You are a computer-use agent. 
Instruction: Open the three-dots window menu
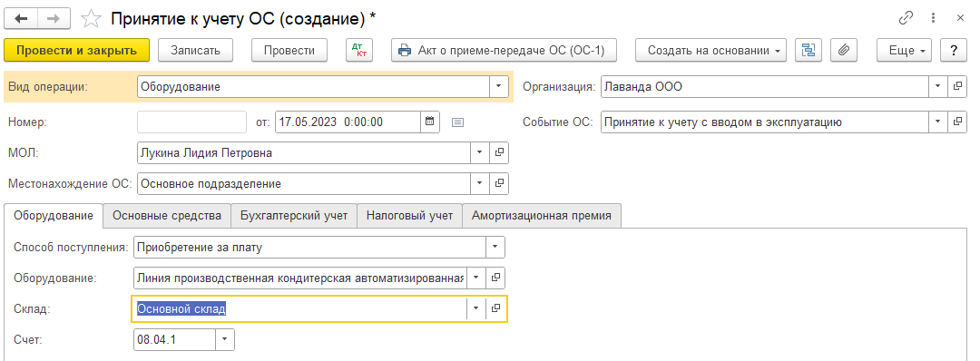pos(934,18)
